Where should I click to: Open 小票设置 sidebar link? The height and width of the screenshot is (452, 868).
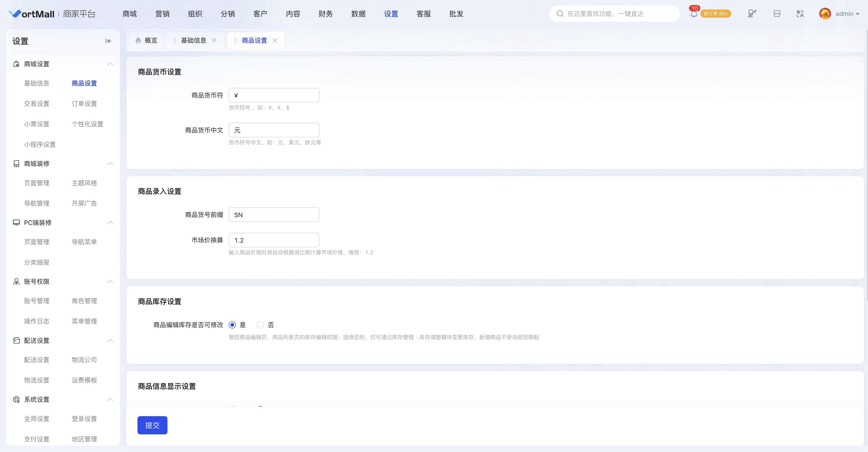tap(37, 124)
